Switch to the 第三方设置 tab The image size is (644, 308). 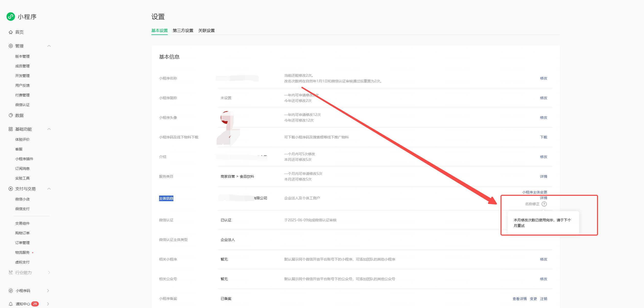pyautogui.click(x=183, y=31)
